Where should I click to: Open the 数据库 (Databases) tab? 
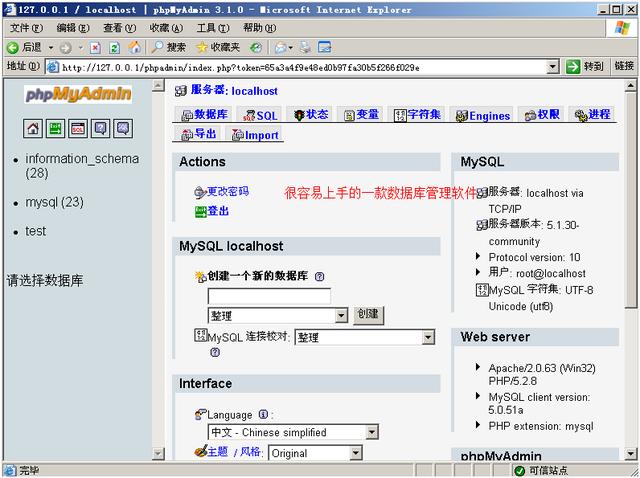pos(204,115)
